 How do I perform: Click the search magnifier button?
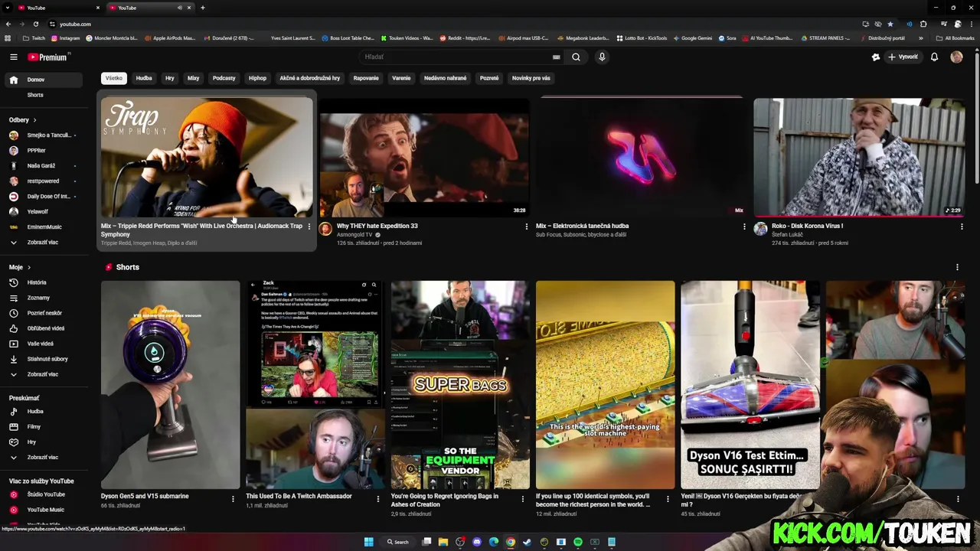coord(576,57)
